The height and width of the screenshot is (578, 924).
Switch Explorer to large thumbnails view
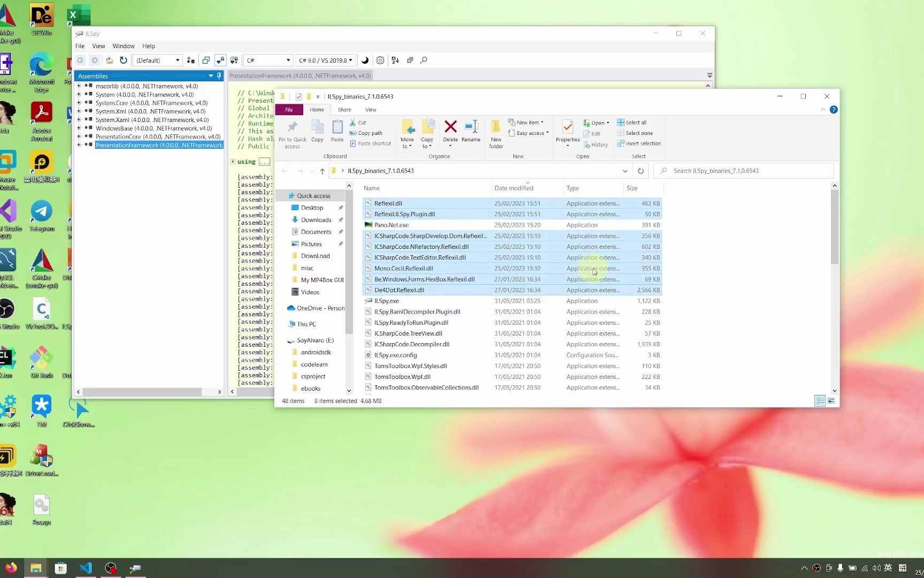[831, 401]
